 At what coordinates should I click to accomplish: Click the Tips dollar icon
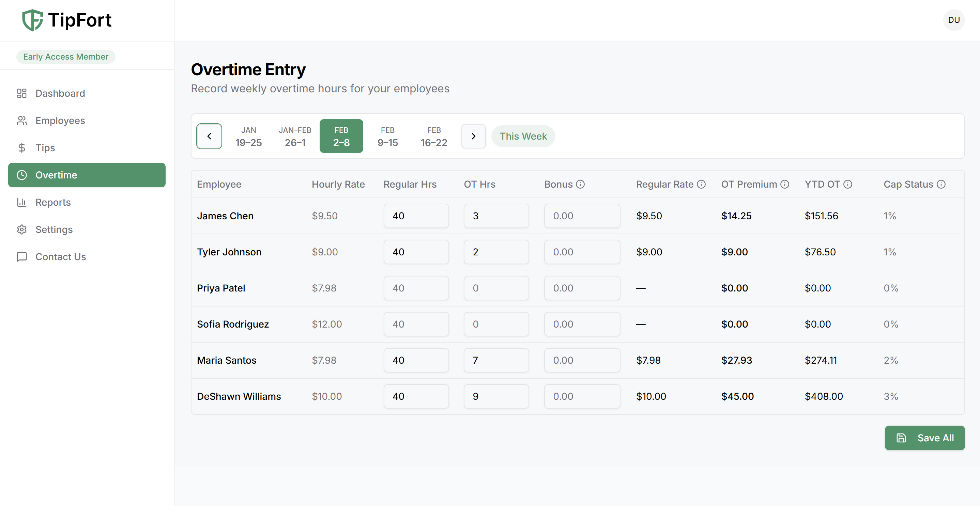pyautogui.click(x=22, y=148)
